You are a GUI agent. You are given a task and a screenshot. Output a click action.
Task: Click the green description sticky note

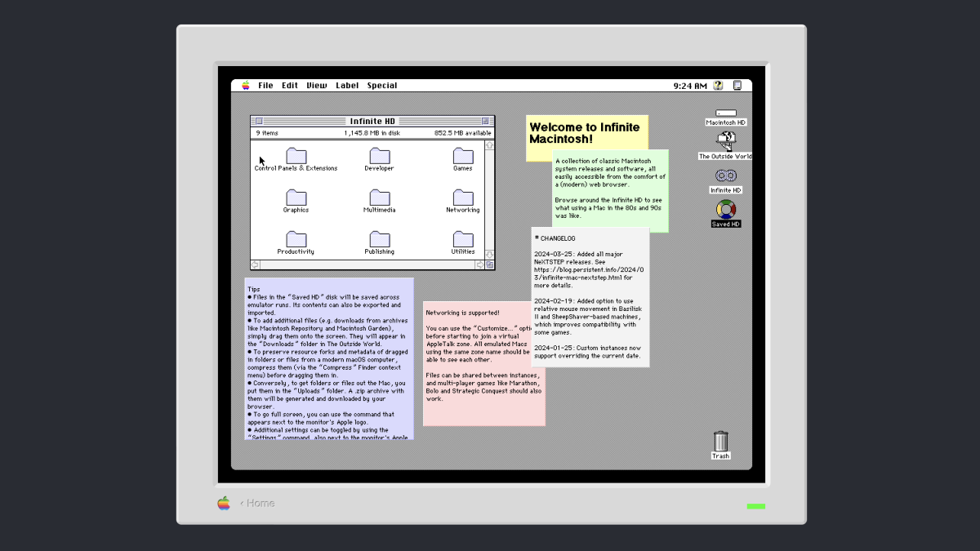pos(610,191)
